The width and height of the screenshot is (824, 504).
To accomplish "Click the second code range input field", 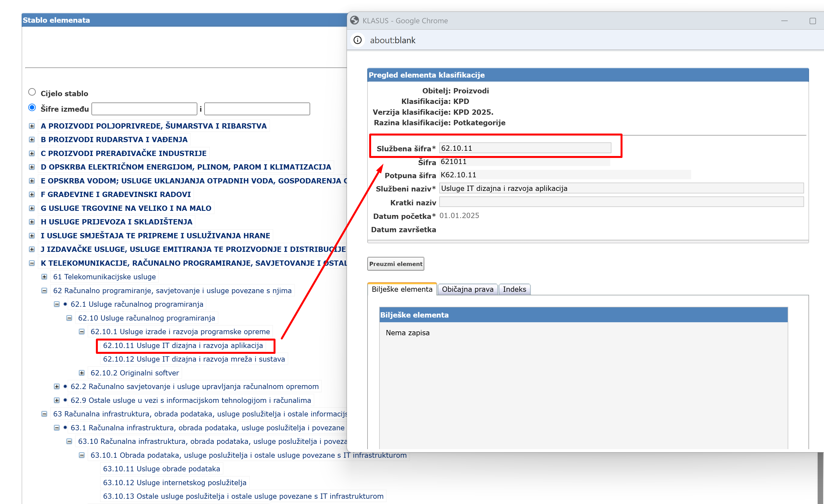I will coord(257,109).
